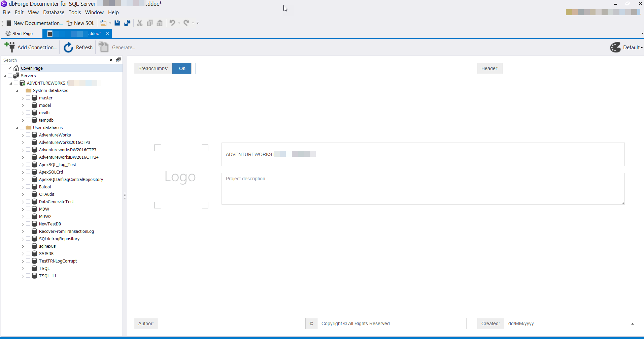The width and height of the screenshot is (644, 339).
Task: Click the Refresh circular arrow icon
Action: pyautogui.click(x=68, y=47)
